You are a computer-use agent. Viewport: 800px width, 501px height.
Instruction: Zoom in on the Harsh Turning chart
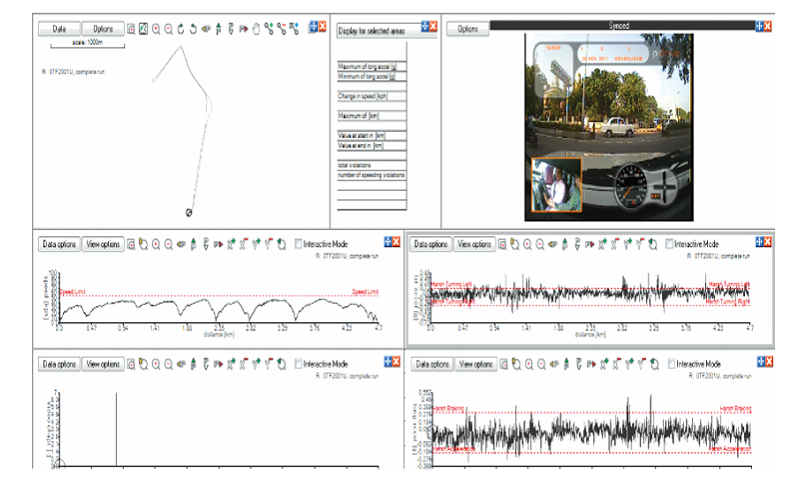coord(527,244)
